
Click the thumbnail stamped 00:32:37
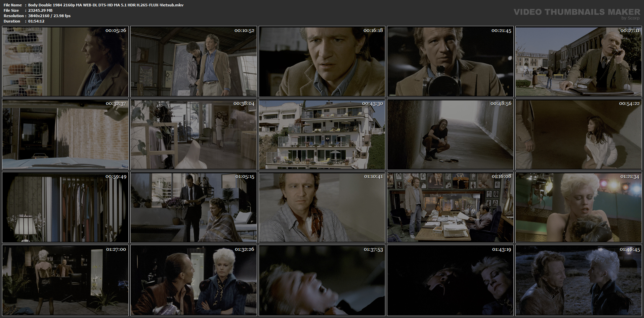(66, 134)
